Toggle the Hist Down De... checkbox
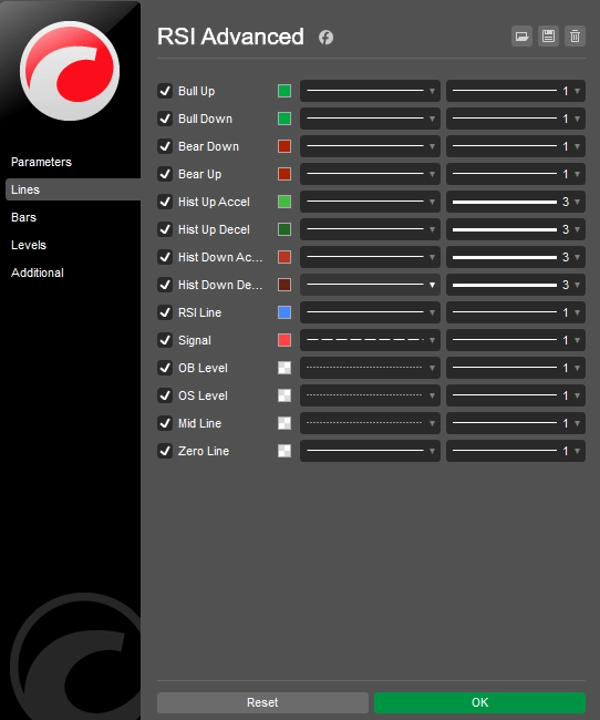Screen dimensions: 600x720 pos(165,285)
